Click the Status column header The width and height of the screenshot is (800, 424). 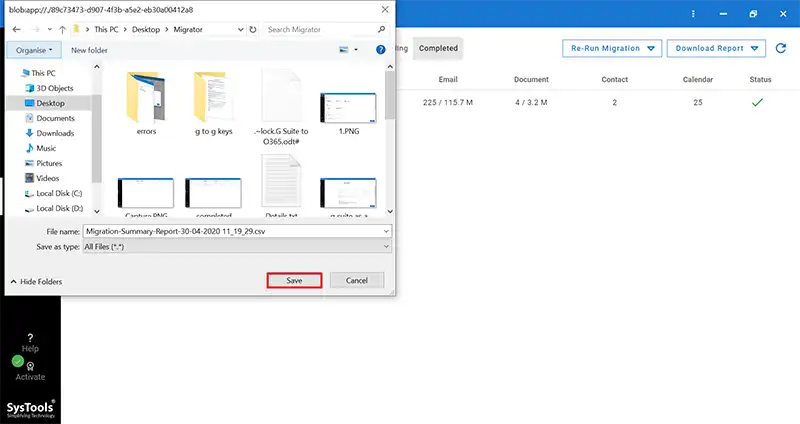(760, 80)
